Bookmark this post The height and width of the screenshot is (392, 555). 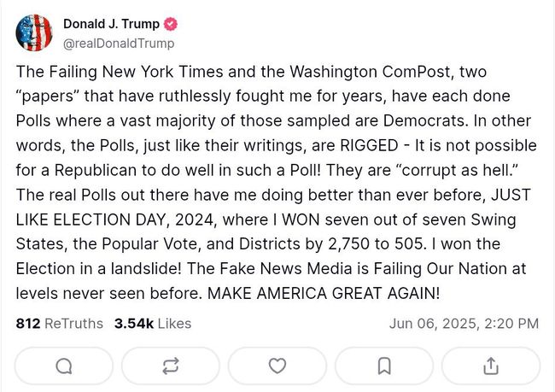[384, 366]
